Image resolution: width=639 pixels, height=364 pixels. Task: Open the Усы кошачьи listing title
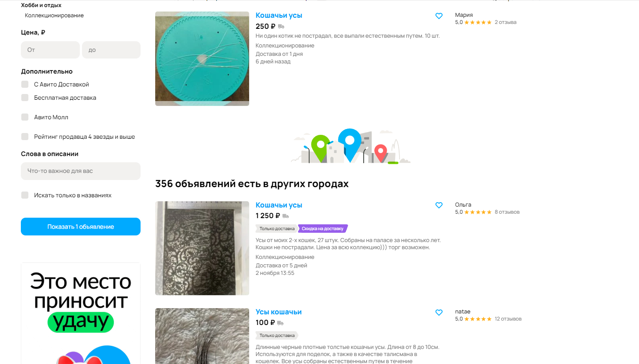point(278,312)
